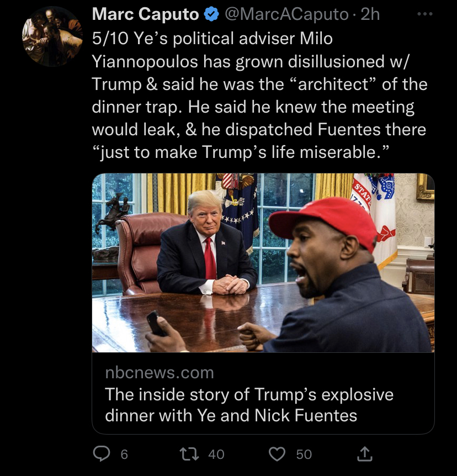Click the link card bottom text area
Image resolution: width=457 pixels, height=476 pixels.
tap(263, 393)
